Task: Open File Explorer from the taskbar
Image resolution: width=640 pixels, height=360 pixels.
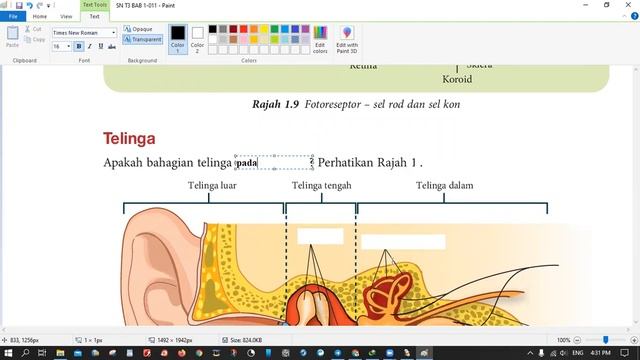Action: (60, 353)
